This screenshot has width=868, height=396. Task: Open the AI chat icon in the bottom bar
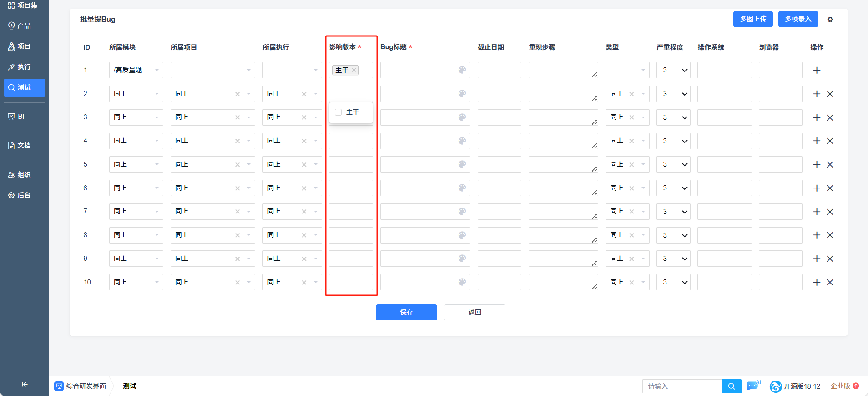pos(753,386)
